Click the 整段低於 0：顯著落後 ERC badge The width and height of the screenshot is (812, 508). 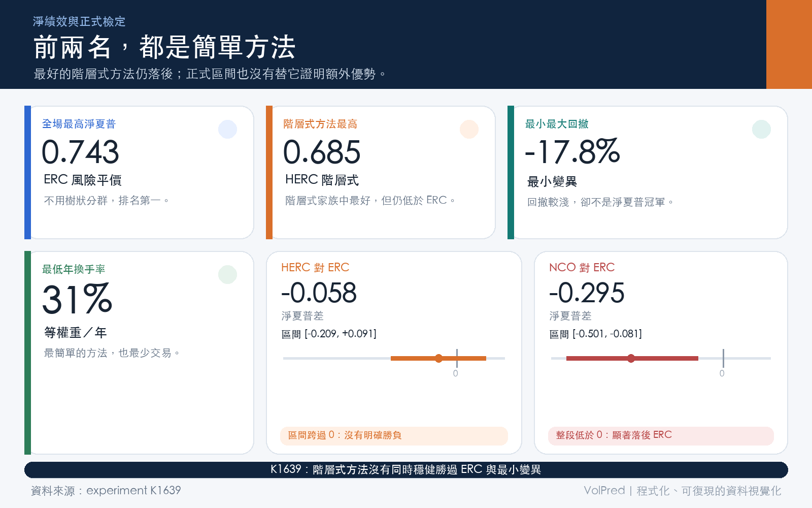pyautogui.click(x=661, y=435)
